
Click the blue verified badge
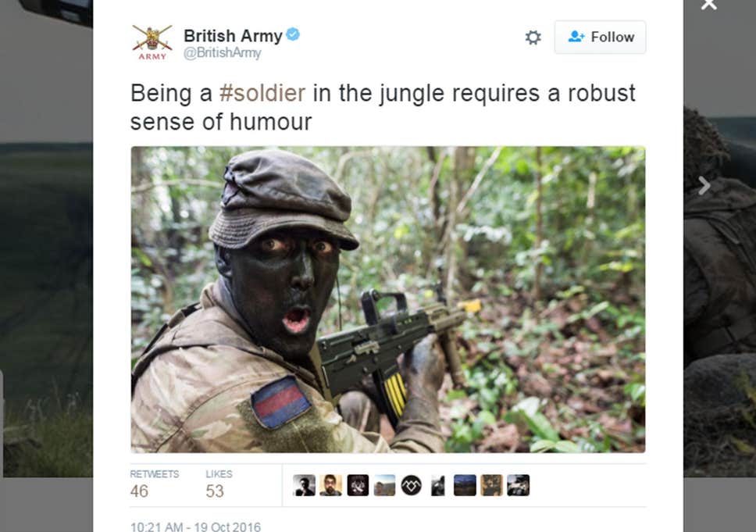tap(293, 34)
